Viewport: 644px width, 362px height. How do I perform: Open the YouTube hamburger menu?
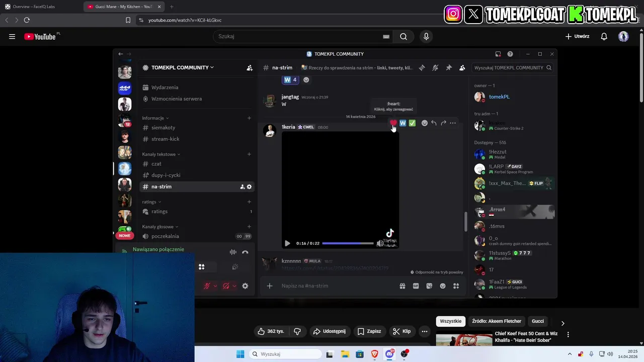[x=12, y=36]
